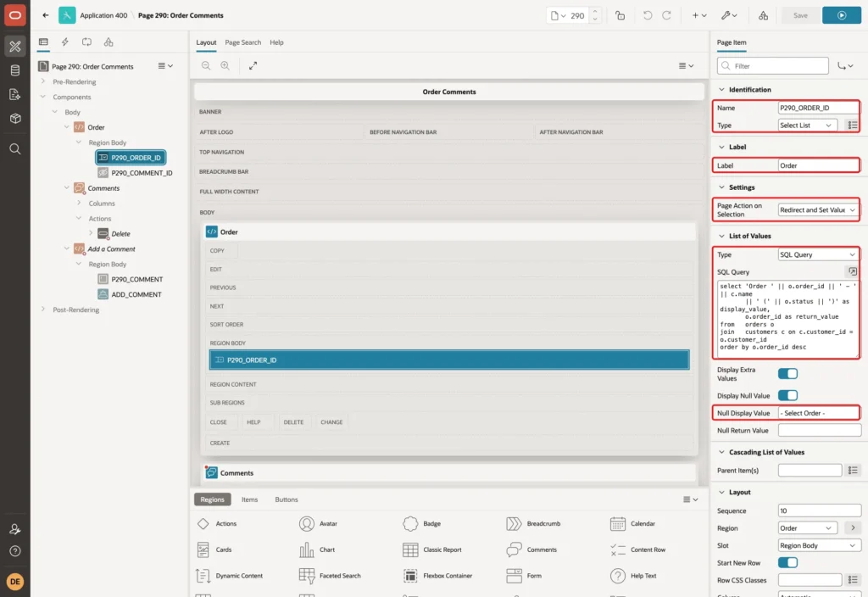The height and width of the screenshot is (597, 868).
Task: Switch to the Layout tab
Action: pos(206,42)
